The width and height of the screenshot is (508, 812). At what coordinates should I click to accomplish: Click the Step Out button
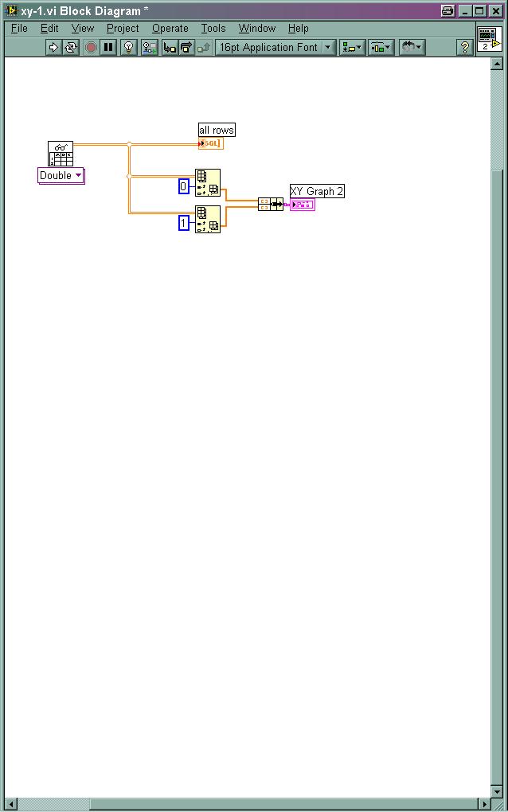coord(203,48)
